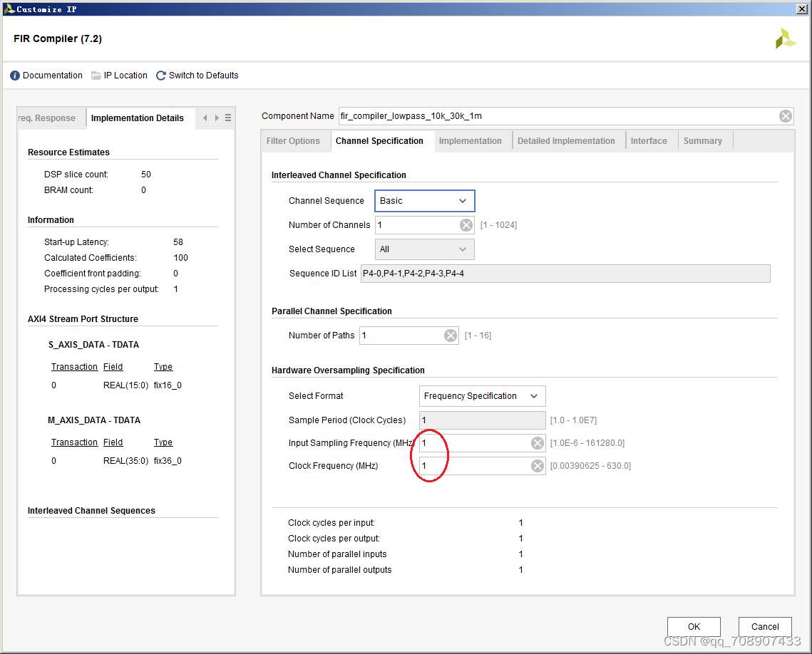Screen dimensions: 812x654
Task: Click M_AXIS_DATA Transaction column header
Action: (x=75, y=442)
